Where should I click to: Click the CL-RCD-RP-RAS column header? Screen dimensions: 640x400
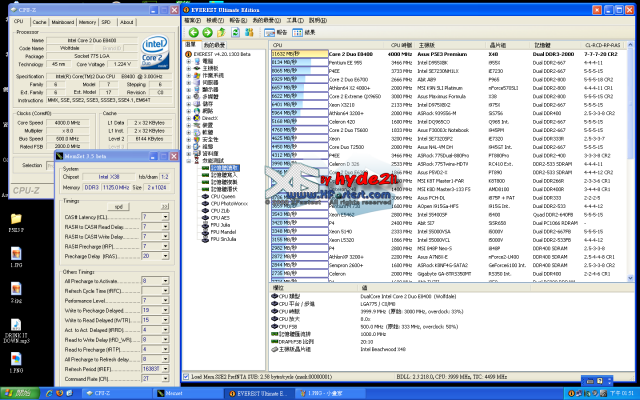pyautogui.click(x=603, y=45)
